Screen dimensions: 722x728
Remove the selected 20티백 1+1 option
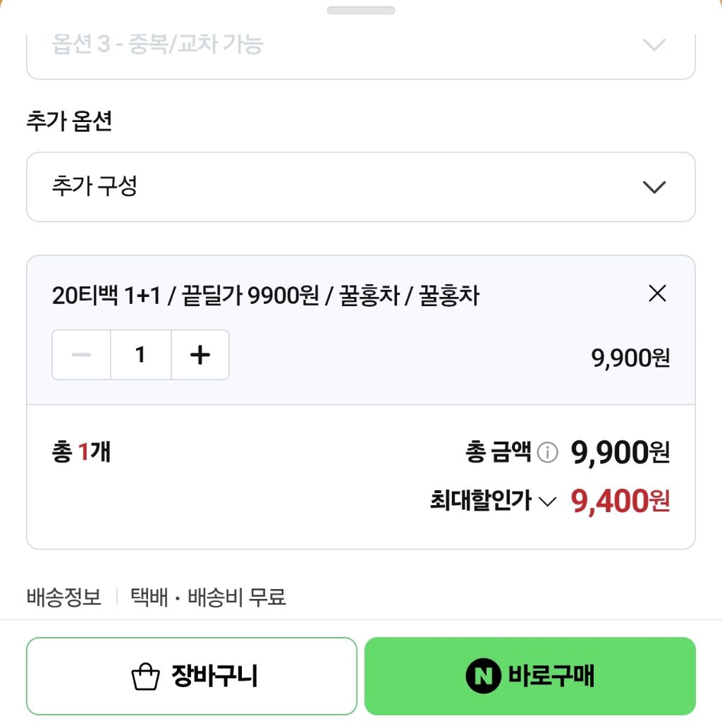pyautogui.click(x=657, y=293)
